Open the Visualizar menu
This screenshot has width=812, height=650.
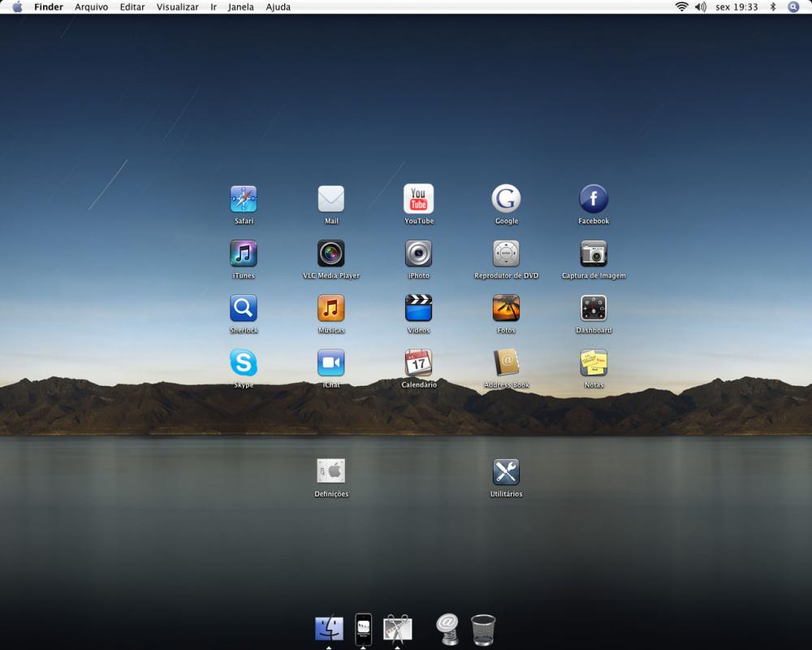click(x=178, y=6)
